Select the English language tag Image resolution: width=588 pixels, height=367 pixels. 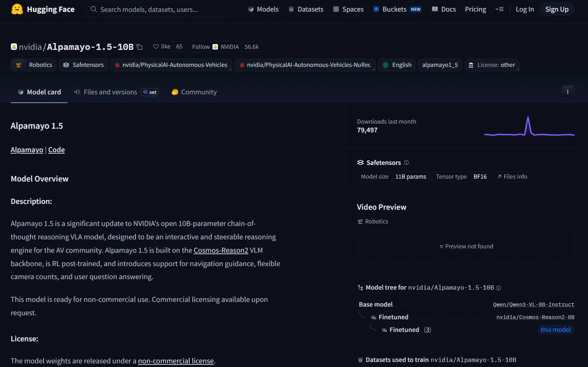(x=397, y=65)
